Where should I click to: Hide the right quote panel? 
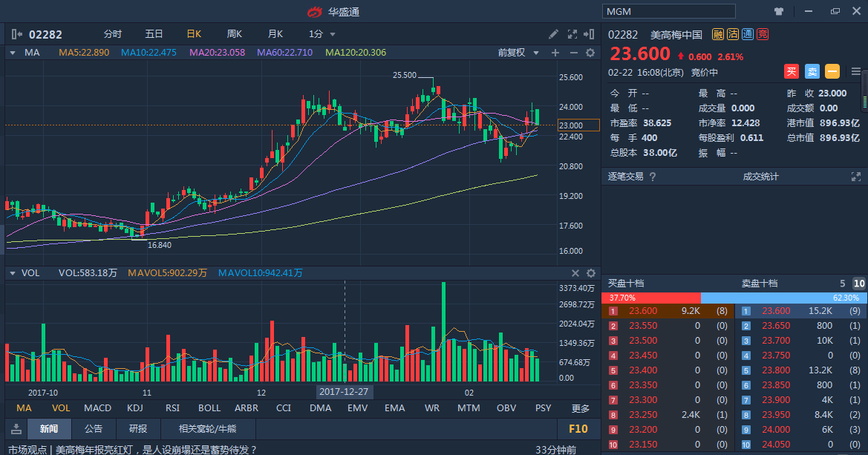click(590, 34)
